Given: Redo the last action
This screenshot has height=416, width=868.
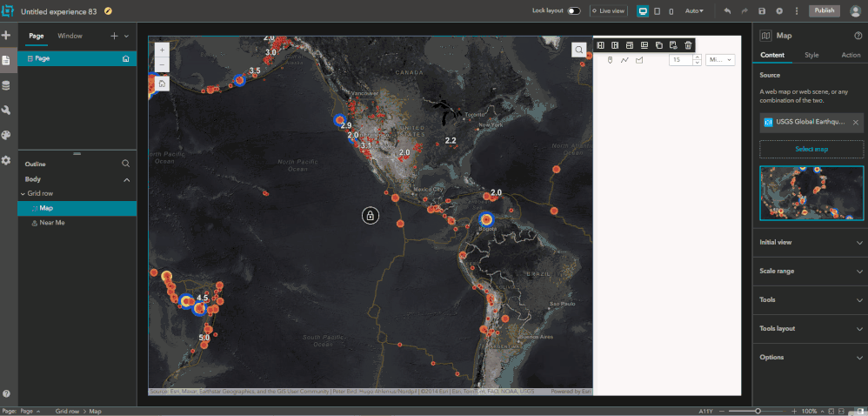Looking at the screenshot, I should coord(744,11).
